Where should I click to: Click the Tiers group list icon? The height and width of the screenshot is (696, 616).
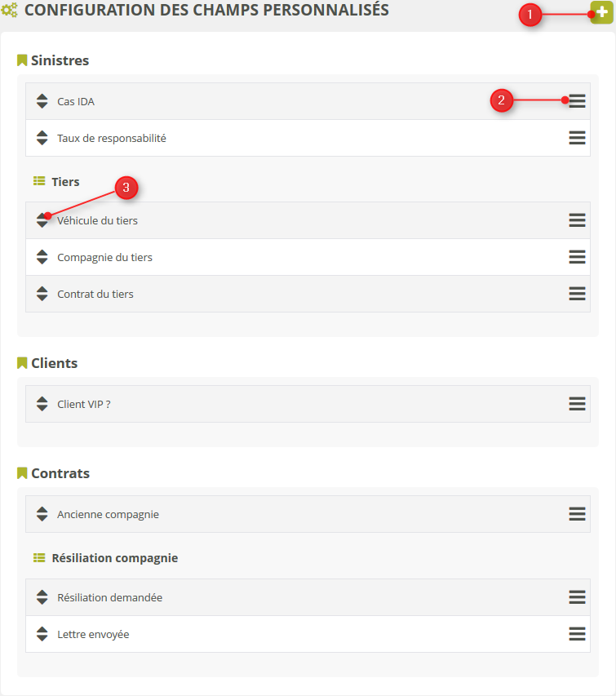pos(39,181)
